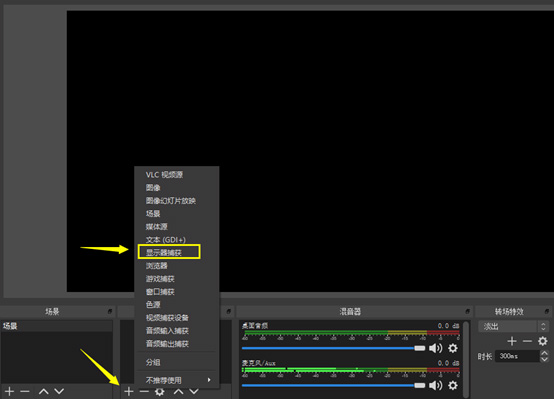Viewport: 554px width, 399px height.
Task: Move source down with arrow icon
Action: (194, 391)
